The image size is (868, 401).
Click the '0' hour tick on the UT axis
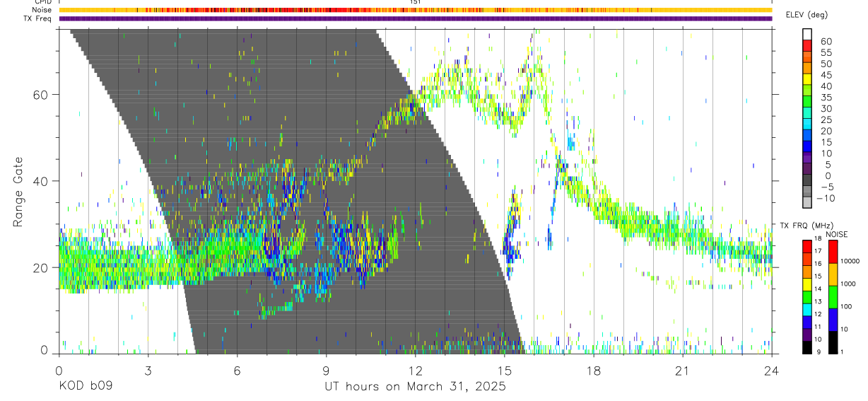[x=59, y=370]
